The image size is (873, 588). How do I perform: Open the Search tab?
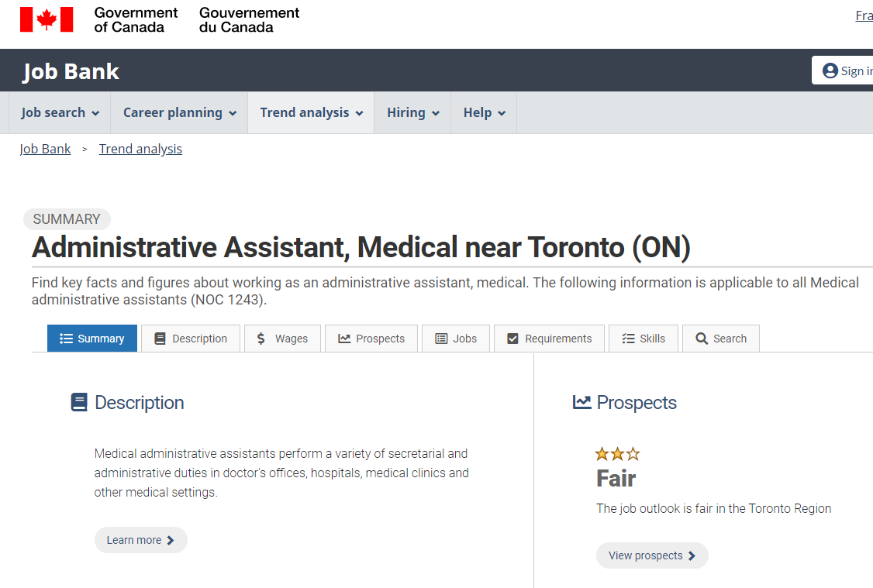click(x=721, y=339)
